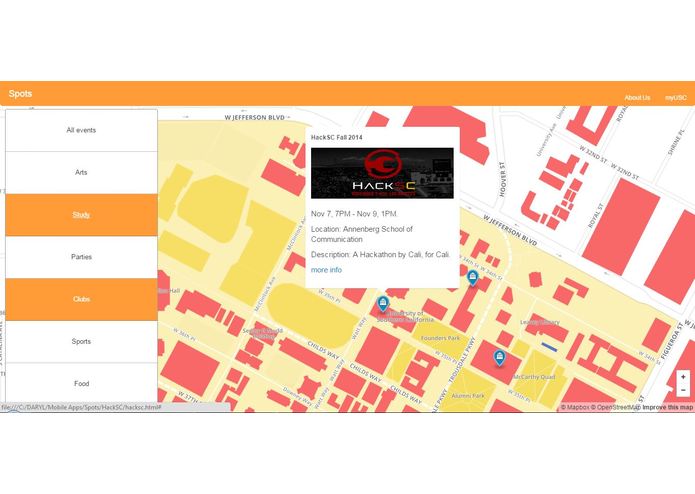
Task: Click the Alumni Park map label
Action: pyautogui.click(x=468, y=396)
